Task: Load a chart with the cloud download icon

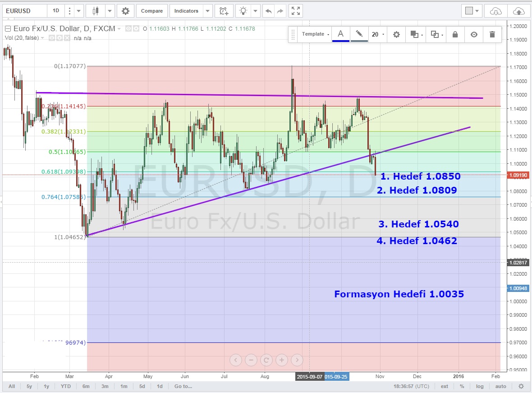Action: coord(495,11)
